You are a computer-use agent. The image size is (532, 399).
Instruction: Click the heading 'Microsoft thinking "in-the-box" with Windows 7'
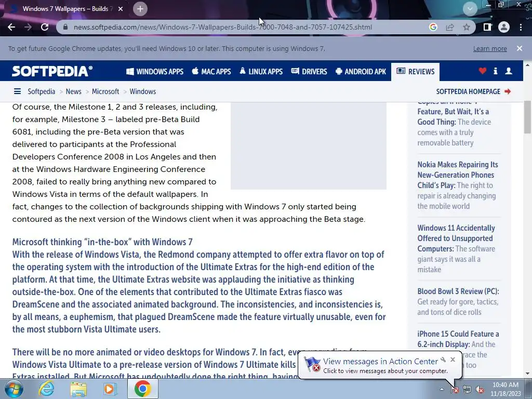[x=102, y=242]
